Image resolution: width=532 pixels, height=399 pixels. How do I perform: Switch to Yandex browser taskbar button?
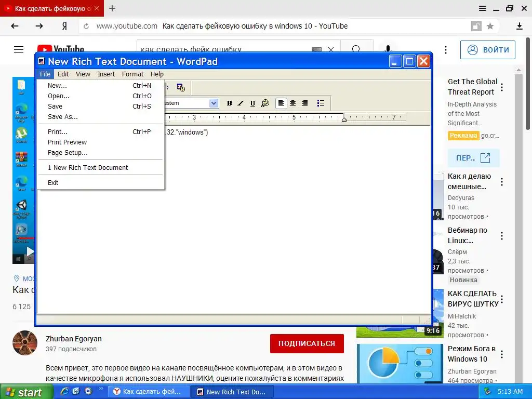(149, 392)
